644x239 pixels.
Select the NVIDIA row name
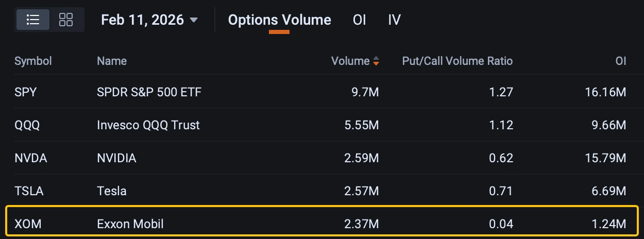[116, 158]
